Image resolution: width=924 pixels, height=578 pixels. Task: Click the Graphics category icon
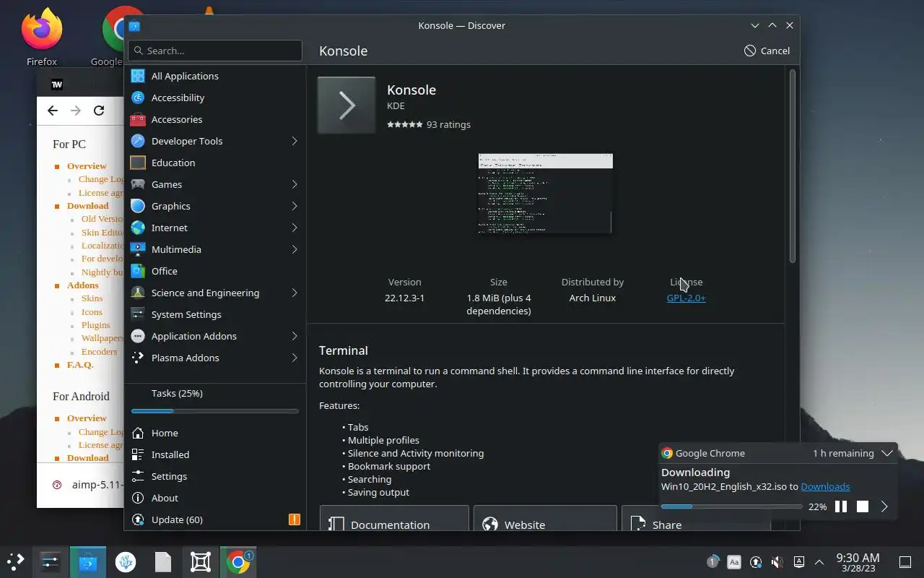138,206
